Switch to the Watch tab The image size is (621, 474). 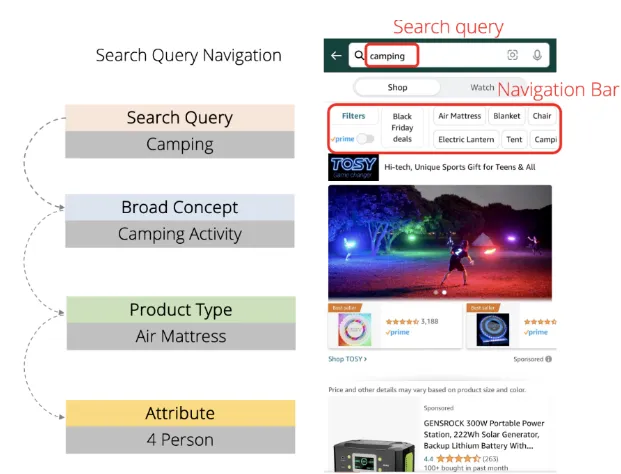click(x=482, y=87)
